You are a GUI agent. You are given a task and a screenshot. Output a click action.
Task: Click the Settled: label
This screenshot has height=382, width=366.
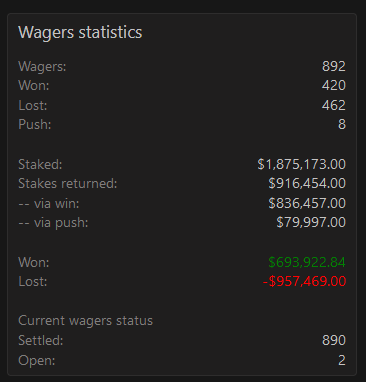pyautogui.click(x=41, y=340)
